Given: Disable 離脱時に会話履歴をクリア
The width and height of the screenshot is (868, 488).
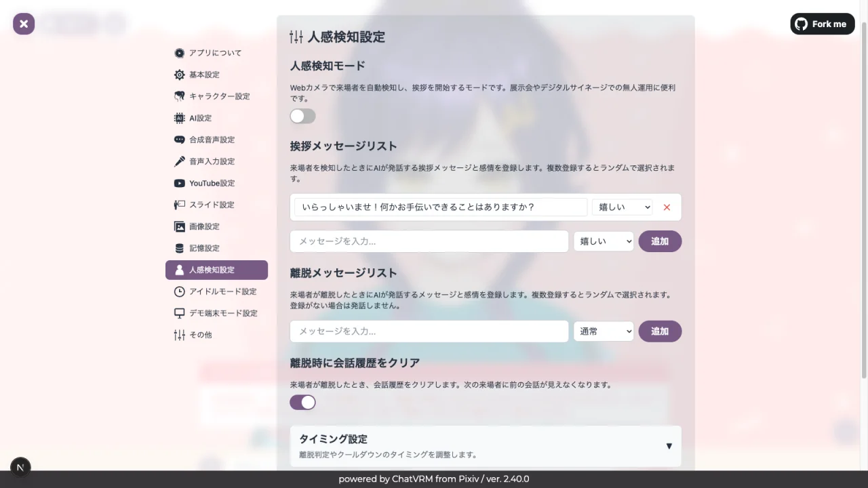Looking at the screenshot, I should 302,402.
